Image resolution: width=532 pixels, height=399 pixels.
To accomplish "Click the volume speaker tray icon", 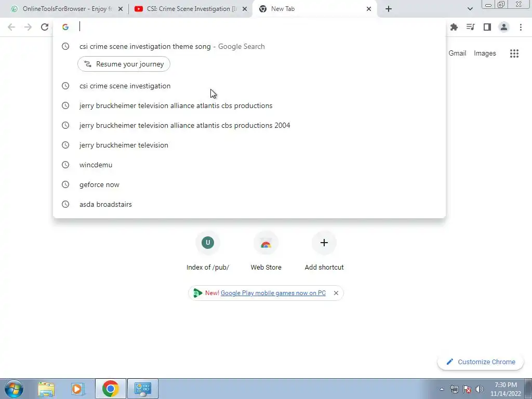I will tap(480, 389).
